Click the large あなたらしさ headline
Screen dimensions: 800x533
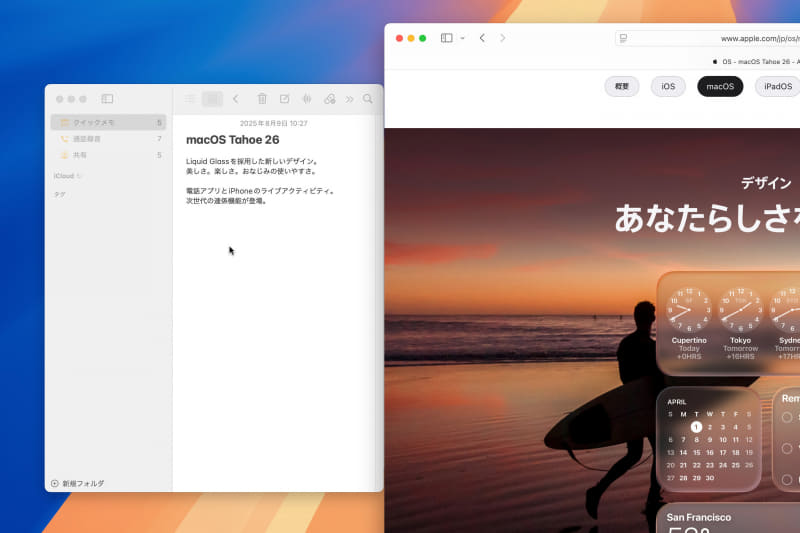pyautogui.click(x=707, y=218)
